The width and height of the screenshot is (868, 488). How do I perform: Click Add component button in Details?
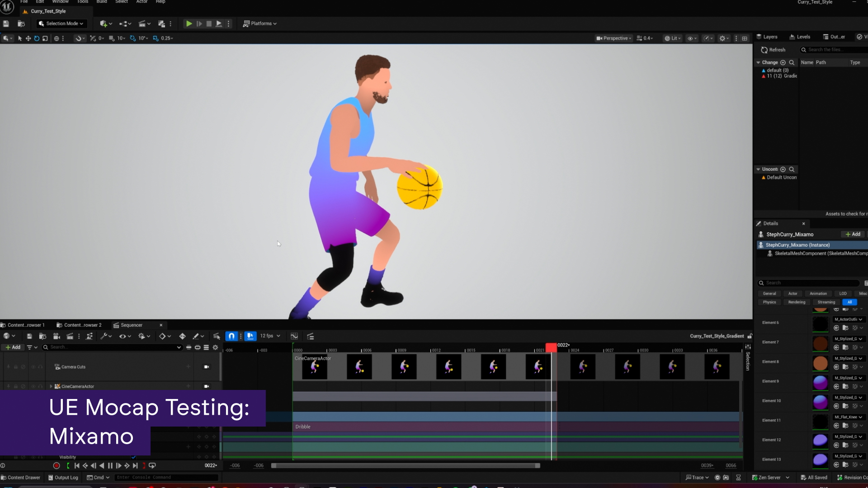coord(853,234)
